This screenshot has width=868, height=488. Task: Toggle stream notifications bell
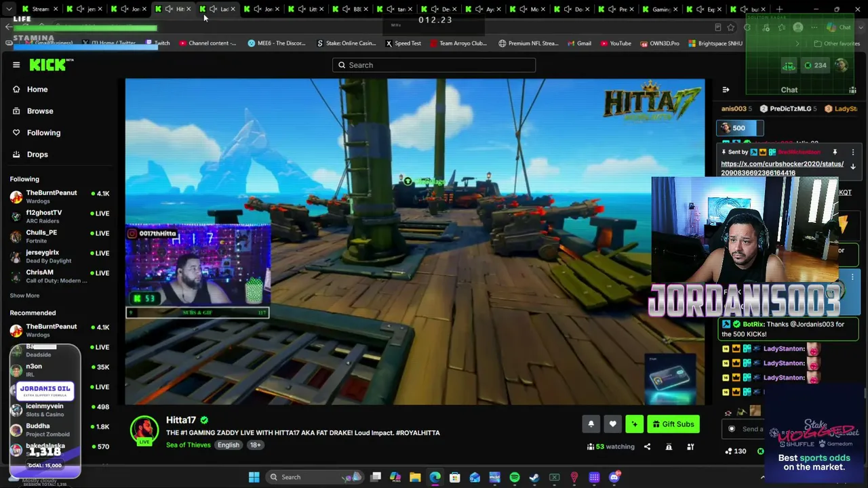tap(591, 424)
